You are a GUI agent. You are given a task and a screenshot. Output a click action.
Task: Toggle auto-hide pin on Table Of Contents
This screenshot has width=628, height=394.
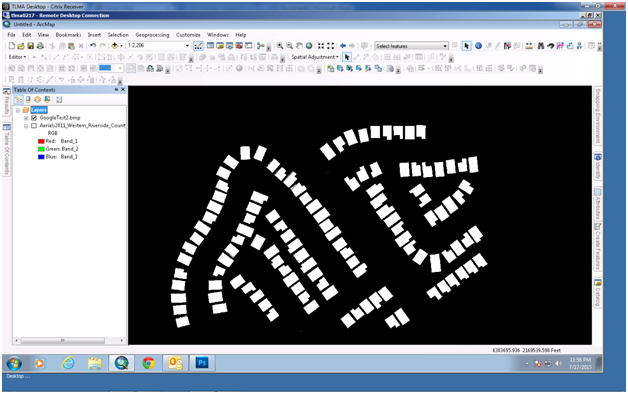pyautogui.click(x=116, y=90)
